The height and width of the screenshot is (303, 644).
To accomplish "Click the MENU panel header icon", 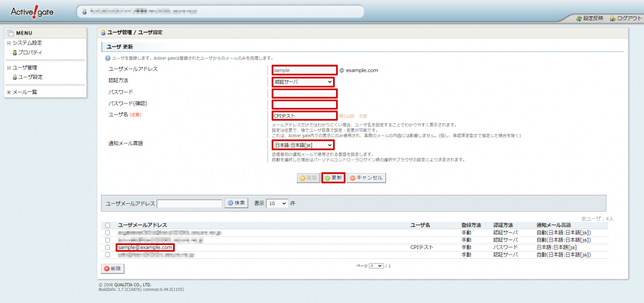I will (x=10, y=33).
